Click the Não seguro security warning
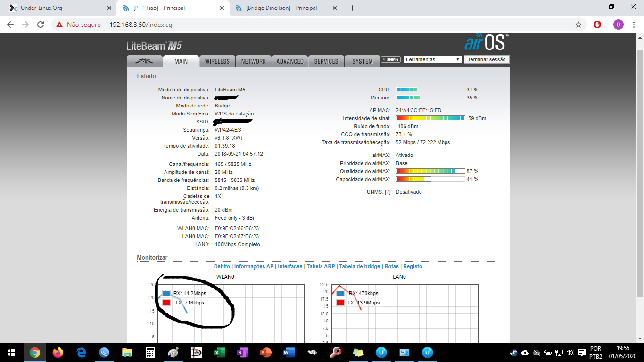Viewport: 644px width, 362px height. point(79,25)
